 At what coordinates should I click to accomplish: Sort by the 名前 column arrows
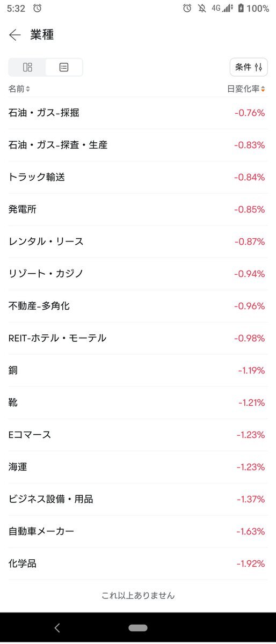pyautogui.click(x=28, y=89)
